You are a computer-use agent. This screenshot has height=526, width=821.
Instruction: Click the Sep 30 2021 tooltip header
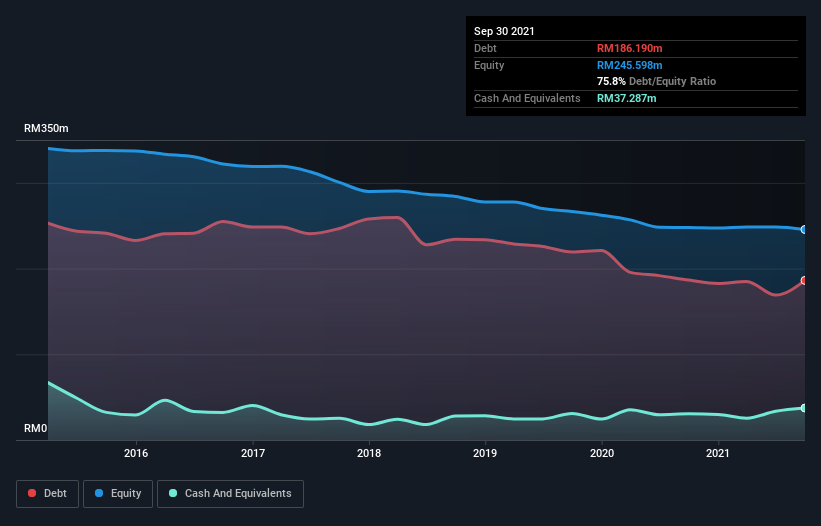[504, 31]
